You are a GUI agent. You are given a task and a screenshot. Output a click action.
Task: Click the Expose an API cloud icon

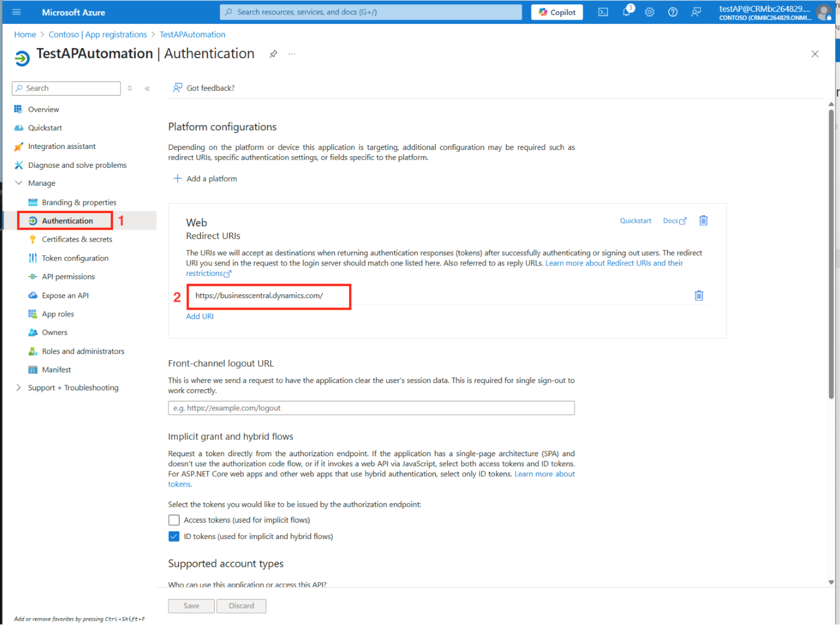(33, 296)
